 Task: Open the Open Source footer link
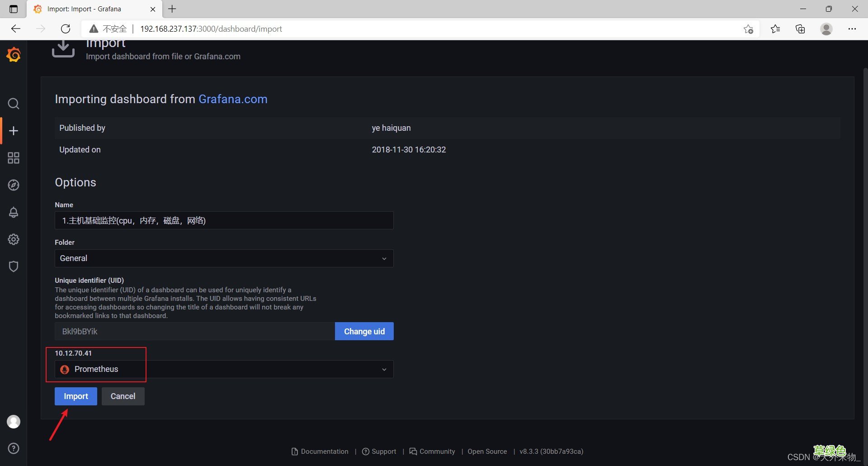click(487, 452)
